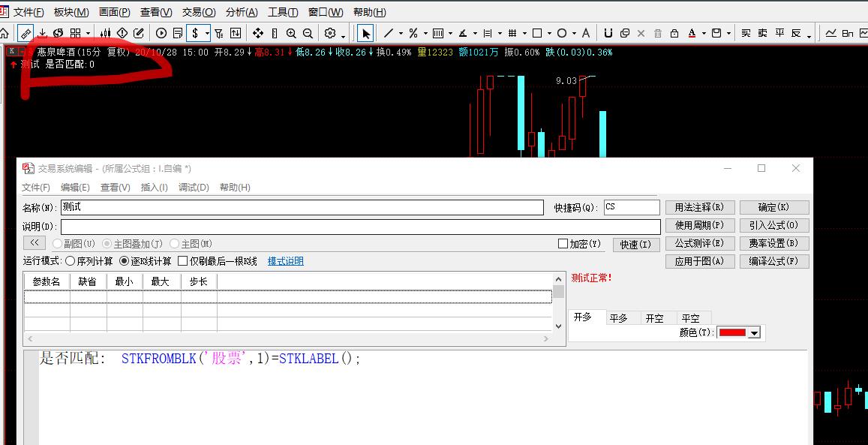Switch to the 平多 tab
The width and height of the screenshot is (868, 445).
pyautogui.click(x=618, y=318)
